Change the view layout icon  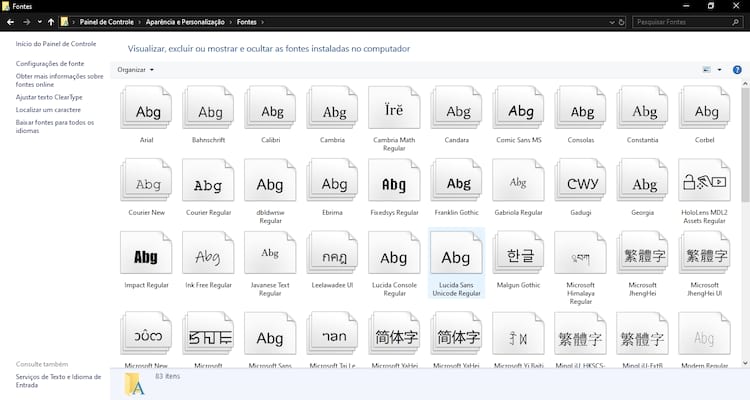click(x=706, y=70)
